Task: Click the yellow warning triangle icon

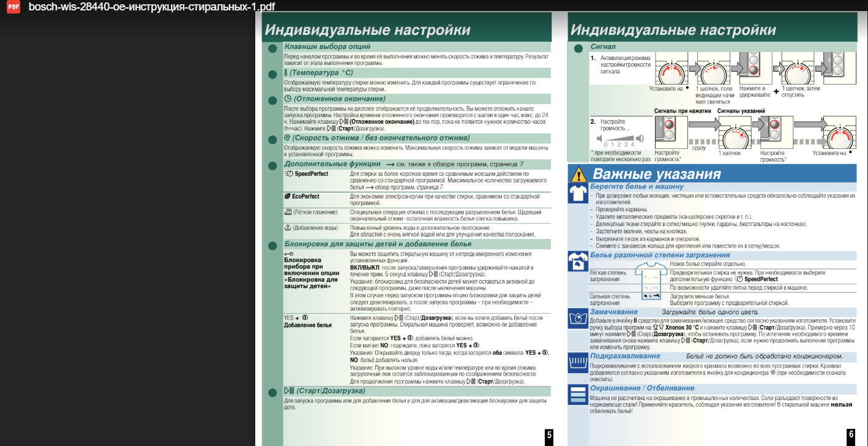Action: pos(577,175)
